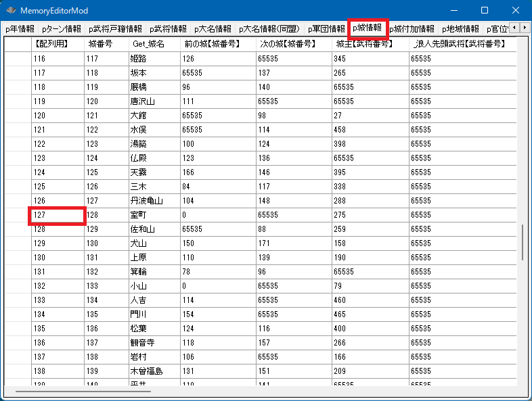This screenshot has height=401, width=532.
Task: Click the 城主【武将番号】 column header
Action: pyautogui.click(x=371, y=43)
